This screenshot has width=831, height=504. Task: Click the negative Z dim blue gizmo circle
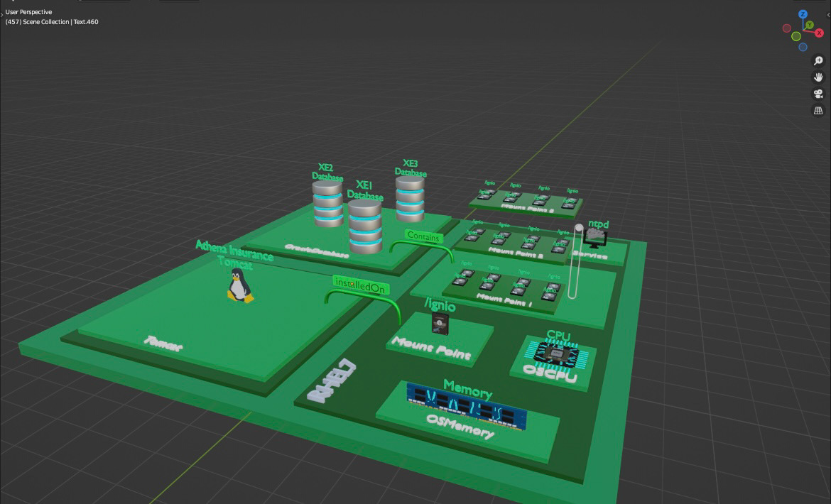pyautogui.click(x=803, y=47)
